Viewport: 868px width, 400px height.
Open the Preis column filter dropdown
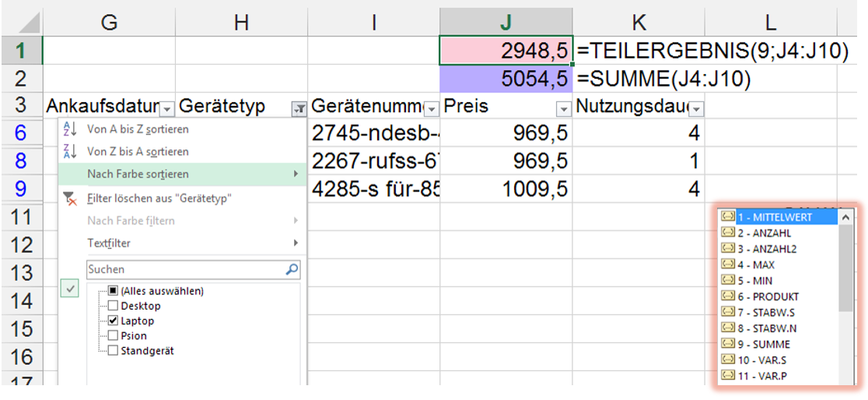click(563, 108)
